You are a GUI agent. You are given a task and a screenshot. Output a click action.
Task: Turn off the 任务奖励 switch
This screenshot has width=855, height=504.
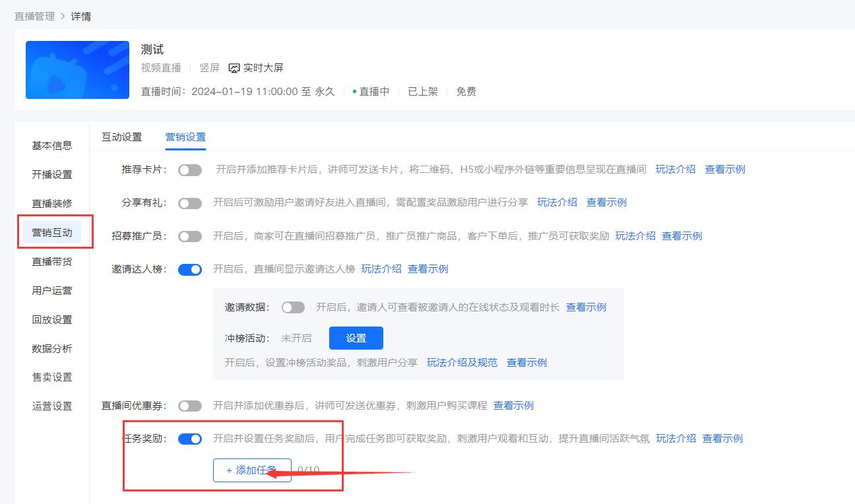190,438
